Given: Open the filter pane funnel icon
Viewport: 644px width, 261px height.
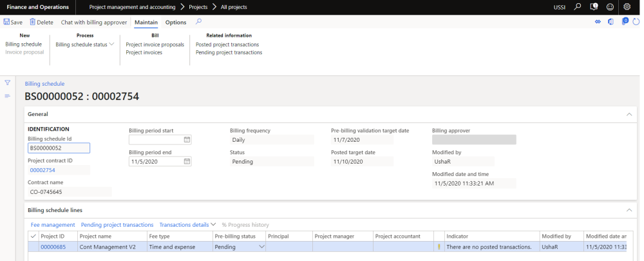Looking at the screenshot, I should pyautogui.click(x=8, y=83).
